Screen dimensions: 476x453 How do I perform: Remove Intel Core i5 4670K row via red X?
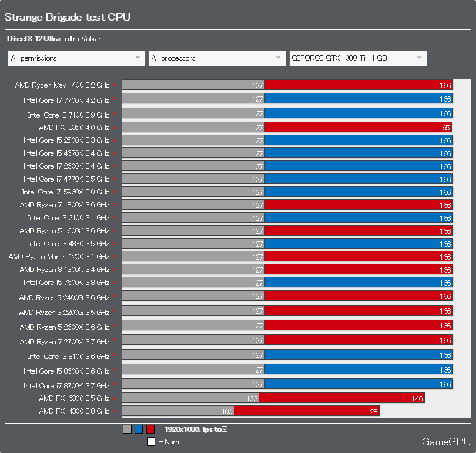115,153
